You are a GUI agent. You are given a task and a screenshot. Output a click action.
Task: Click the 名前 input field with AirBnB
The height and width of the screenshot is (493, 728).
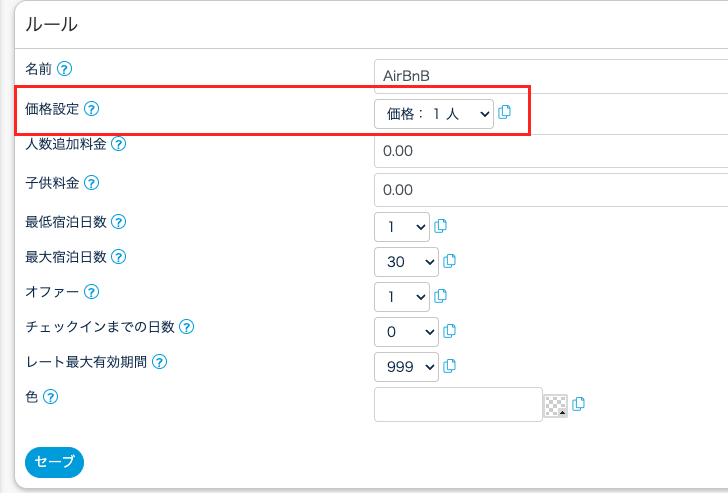coord(550,75)
